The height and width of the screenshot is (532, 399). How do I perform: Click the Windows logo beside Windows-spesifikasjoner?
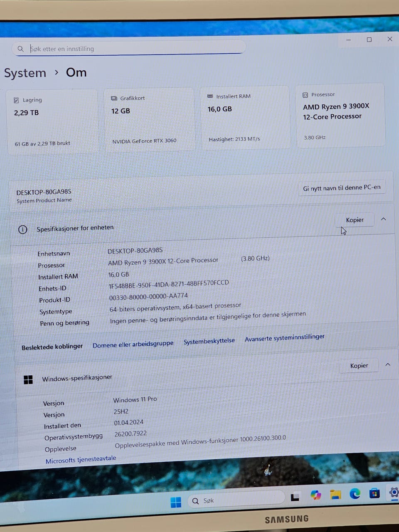[28, 379]
